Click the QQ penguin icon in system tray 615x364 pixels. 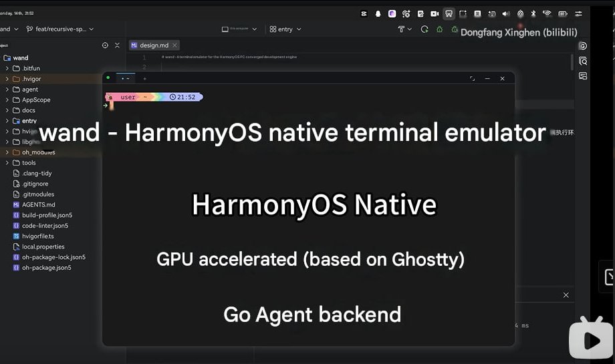click(x=378, y=14)
